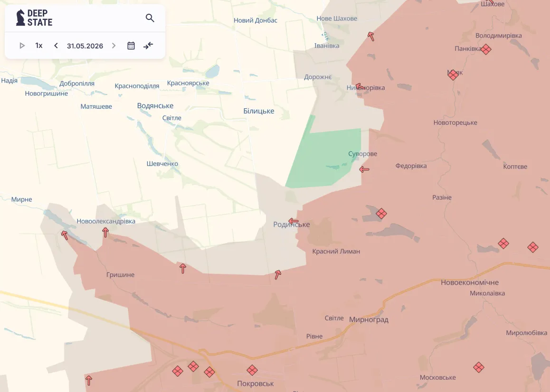This screenshot has height=392, width=550.
Task: Click the unit marker at Панківка
Action: point(486,49)
